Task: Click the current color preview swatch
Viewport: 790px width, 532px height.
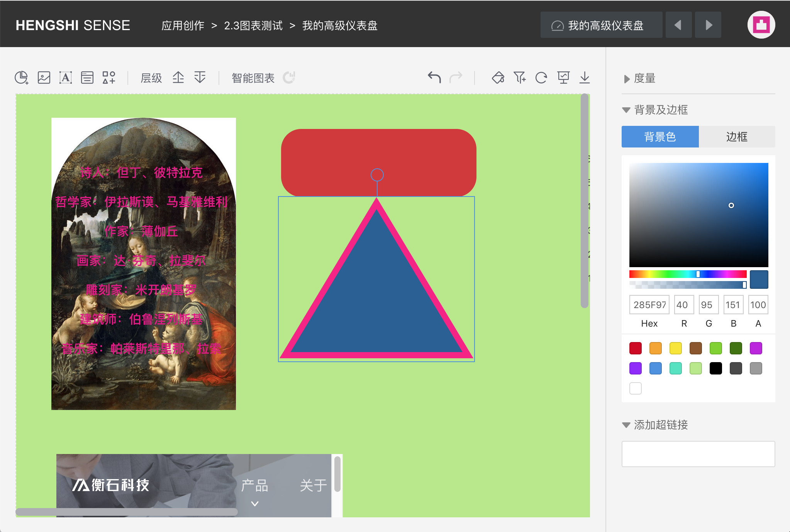Action: coord(759,280)
